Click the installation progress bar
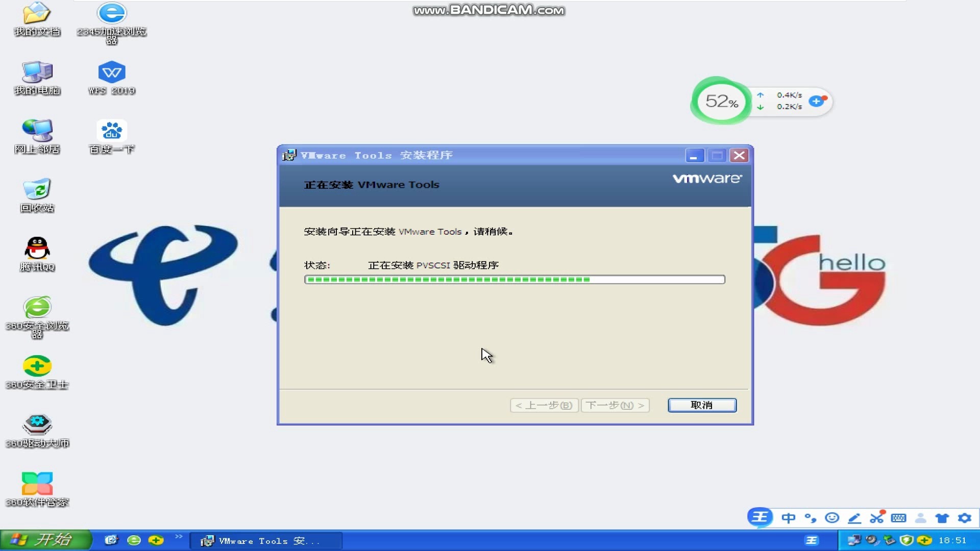 [514, 280]
